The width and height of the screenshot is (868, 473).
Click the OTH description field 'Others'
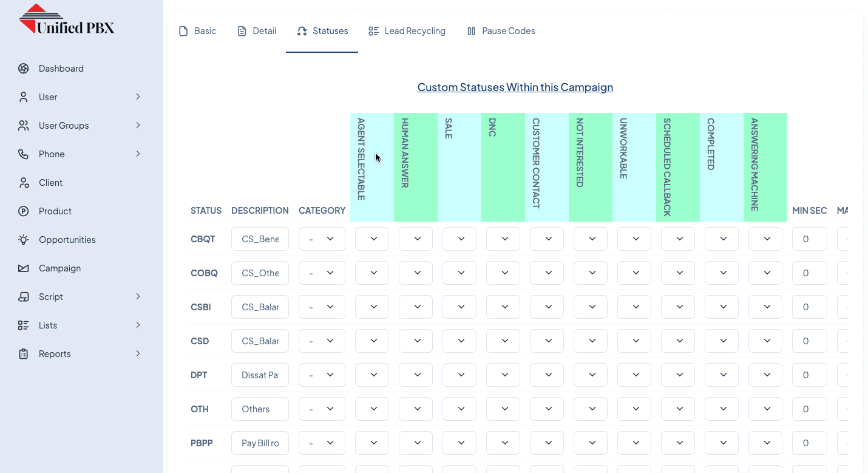(260, 409)
